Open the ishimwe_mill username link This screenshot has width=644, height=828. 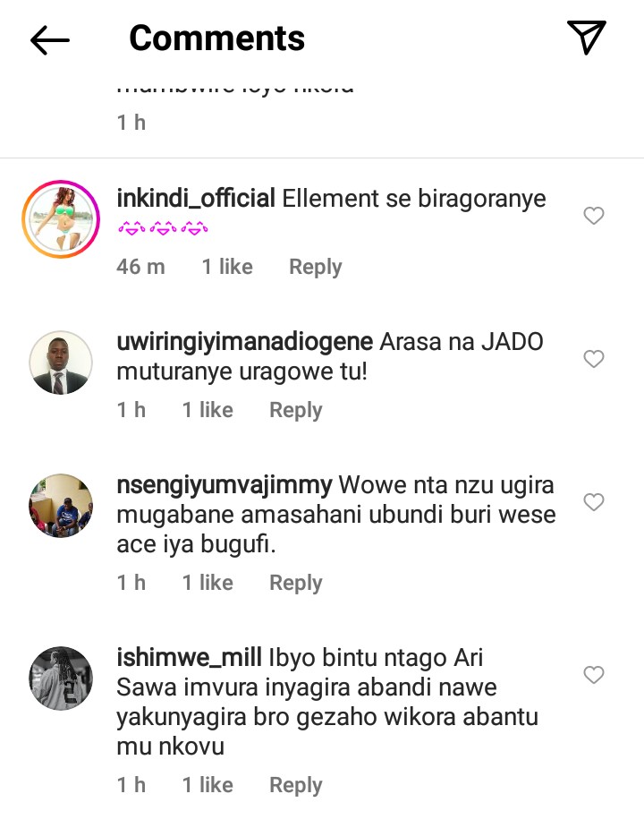pyautogui.click(x=189, y=658)
